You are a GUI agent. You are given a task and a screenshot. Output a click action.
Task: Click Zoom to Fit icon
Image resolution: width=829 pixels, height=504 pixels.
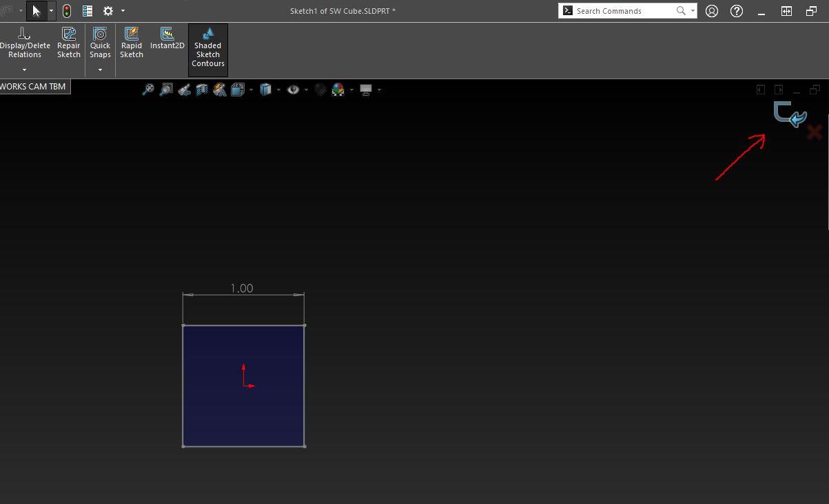coord(148,90)
